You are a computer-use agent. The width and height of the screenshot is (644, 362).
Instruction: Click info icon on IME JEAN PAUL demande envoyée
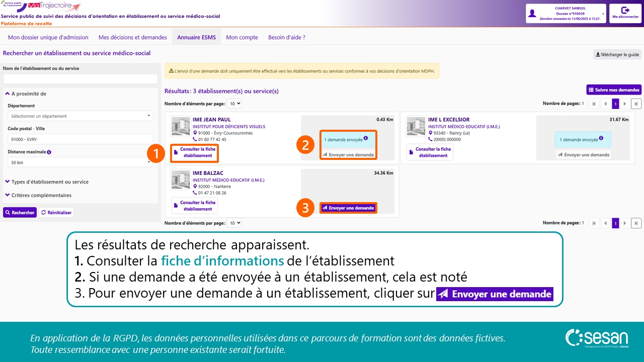tap(366, 138)
